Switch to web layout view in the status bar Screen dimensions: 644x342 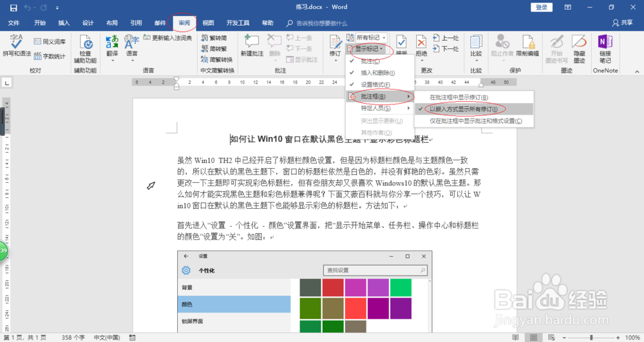click(552, 337)
